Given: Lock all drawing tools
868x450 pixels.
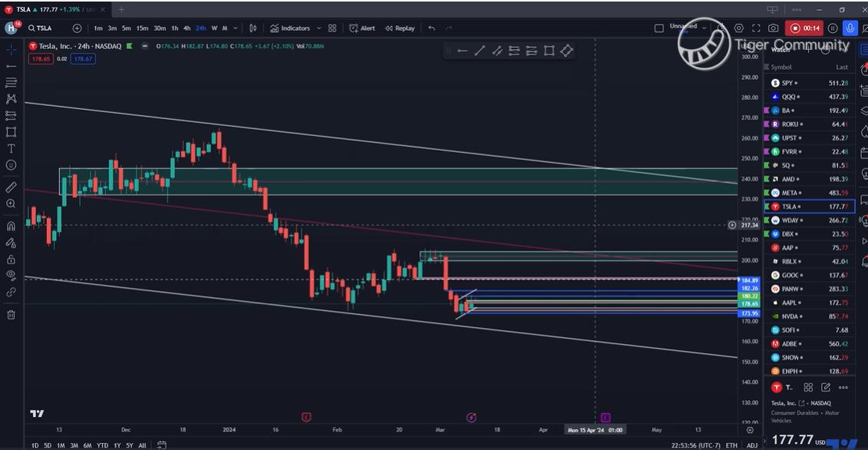Looking at the screenshot, I should [x=11, y=260].
